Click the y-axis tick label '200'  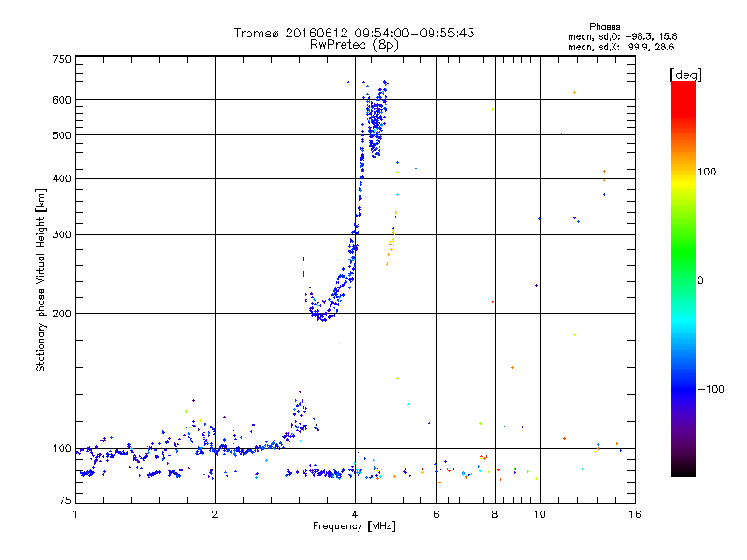click(62, 314)
